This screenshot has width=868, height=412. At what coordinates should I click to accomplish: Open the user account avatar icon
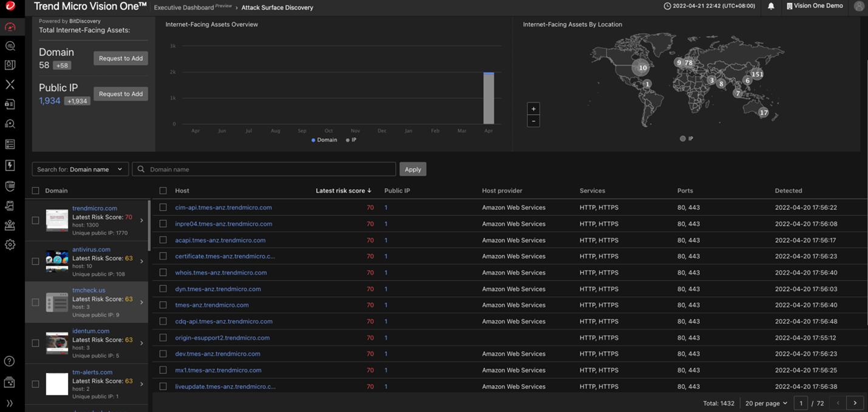pos(858,6)
